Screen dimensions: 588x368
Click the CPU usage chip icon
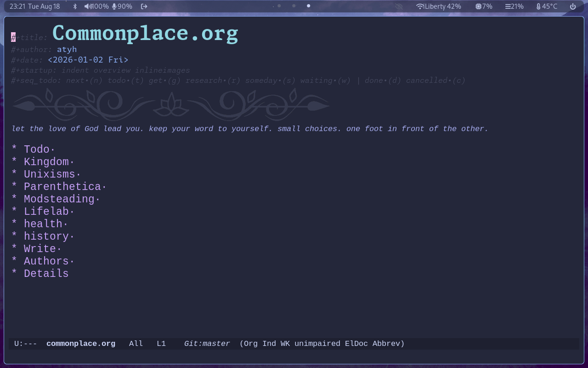(479, 6)
